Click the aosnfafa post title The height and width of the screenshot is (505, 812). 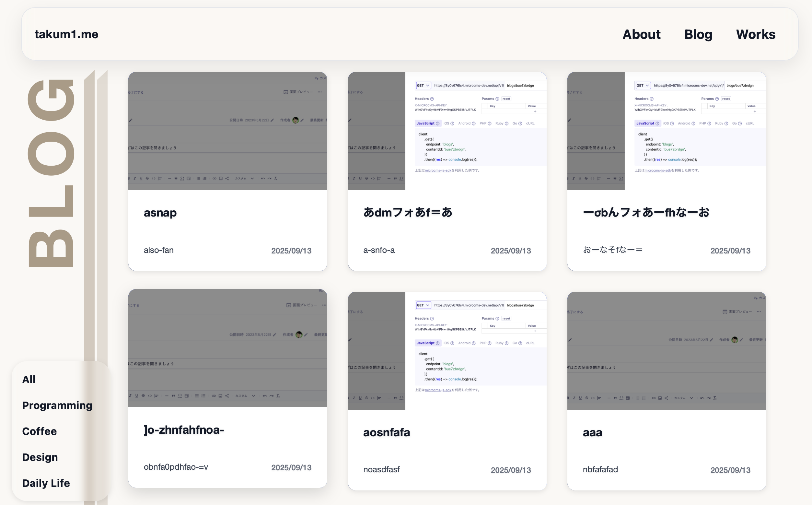(x=386, y=432)
